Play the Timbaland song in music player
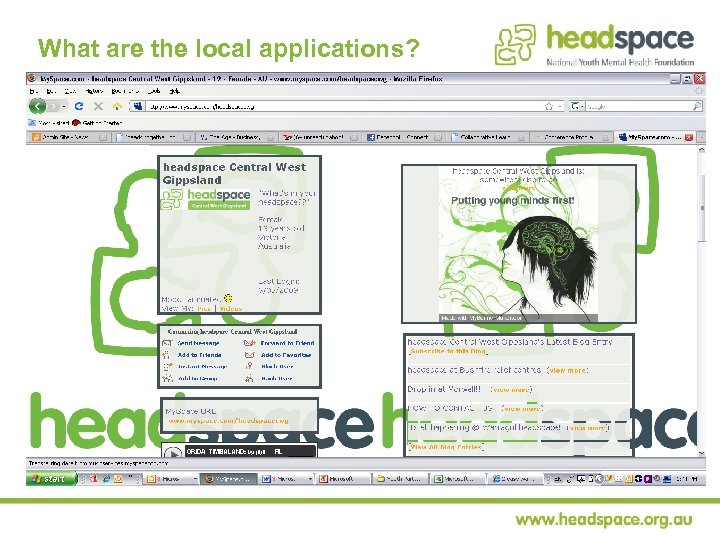 [x=173, y=453]
